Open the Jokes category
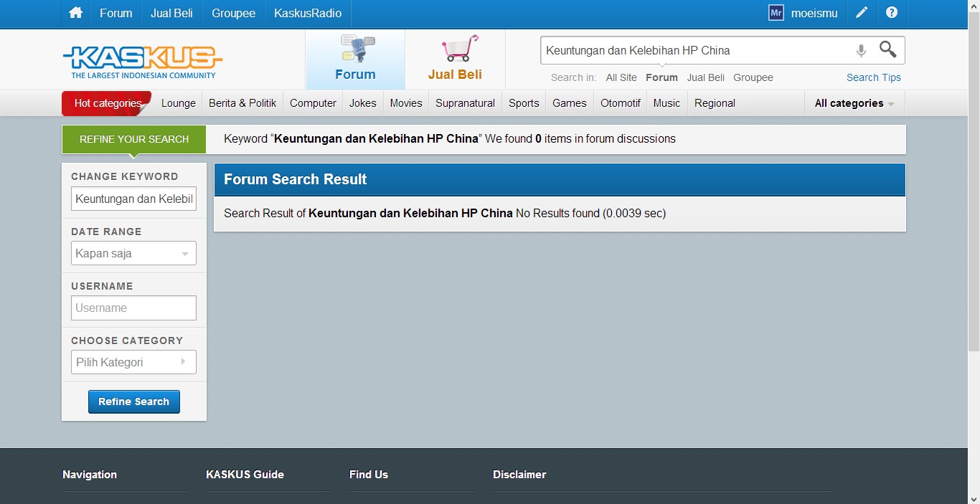The width and height of the screenshot is (980, 504). [x=363, y=103]
